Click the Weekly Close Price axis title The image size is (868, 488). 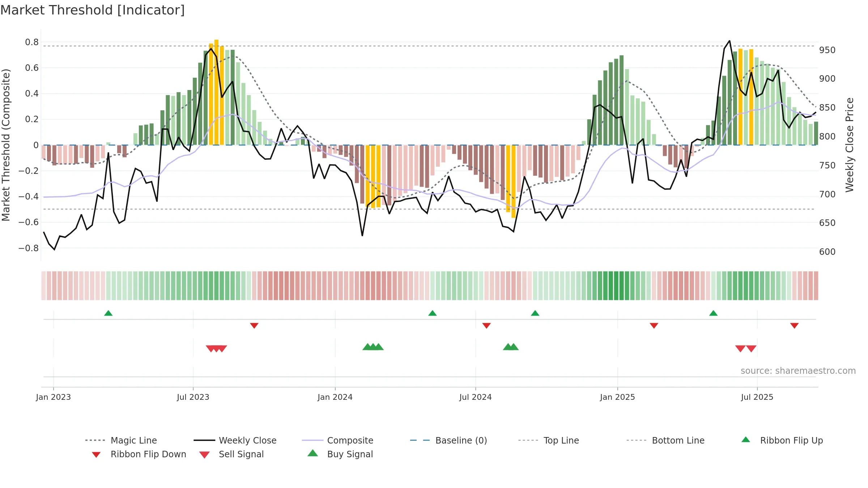tap(850, 145)
